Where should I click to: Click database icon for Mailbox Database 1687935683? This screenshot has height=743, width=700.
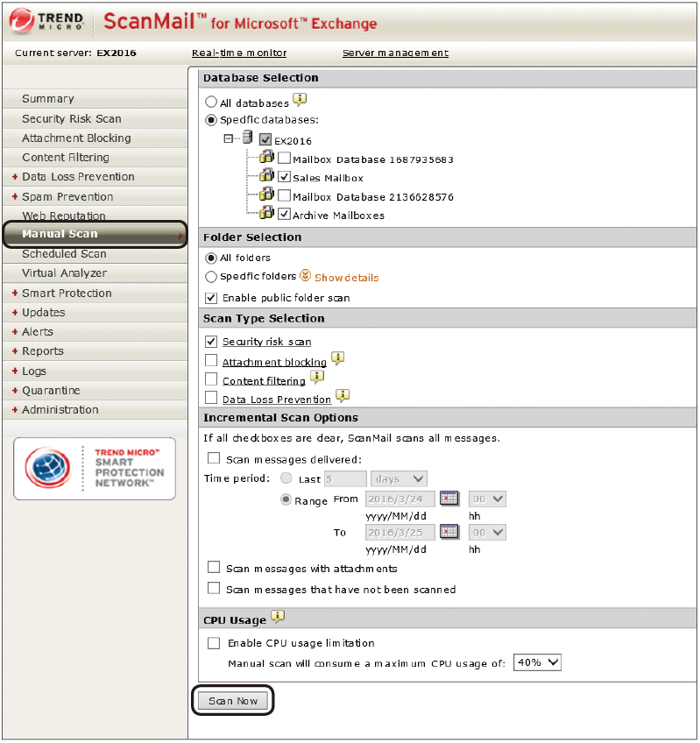(267, 156)
